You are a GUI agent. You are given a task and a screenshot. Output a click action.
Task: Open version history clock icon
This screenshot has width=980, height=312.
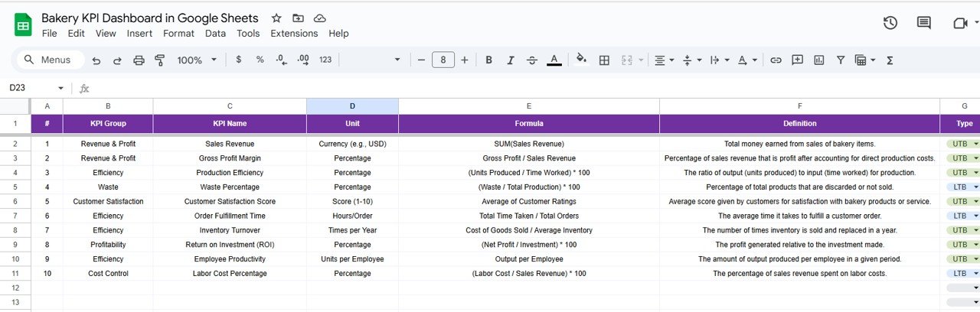pos(890,23)
